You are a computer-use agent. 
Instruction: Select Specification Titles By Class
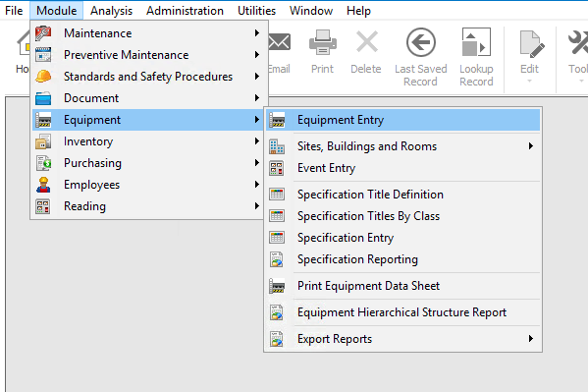point(402,216)
